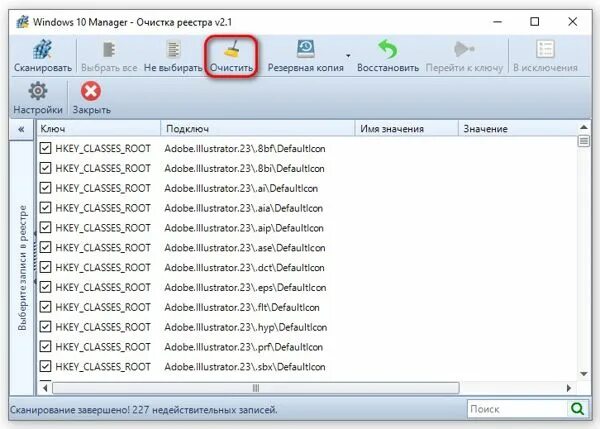Uncheck the .hyp\DefaultIcon row checkbox

tap(45, 327)
